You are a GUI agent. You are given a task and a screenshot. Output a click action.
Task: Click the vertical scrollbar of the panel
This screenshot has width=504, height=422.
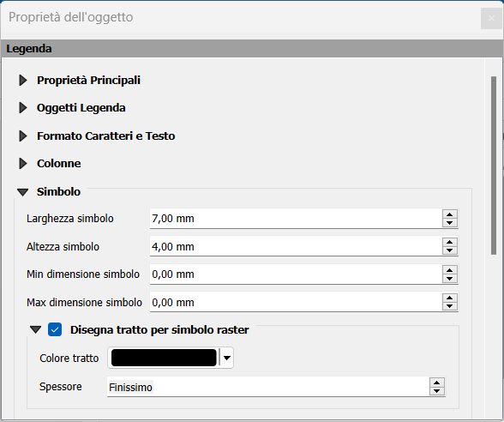[x=494, y=166]
